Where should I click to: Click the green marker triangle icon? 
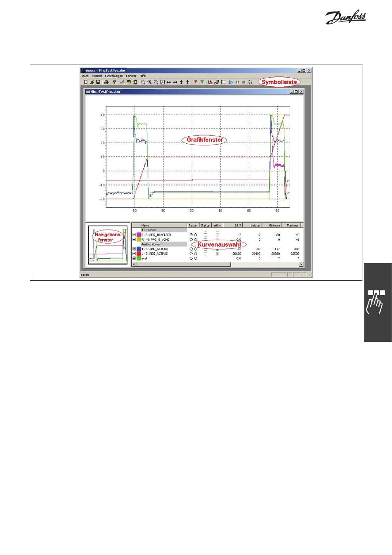click(x=202, y=82)
